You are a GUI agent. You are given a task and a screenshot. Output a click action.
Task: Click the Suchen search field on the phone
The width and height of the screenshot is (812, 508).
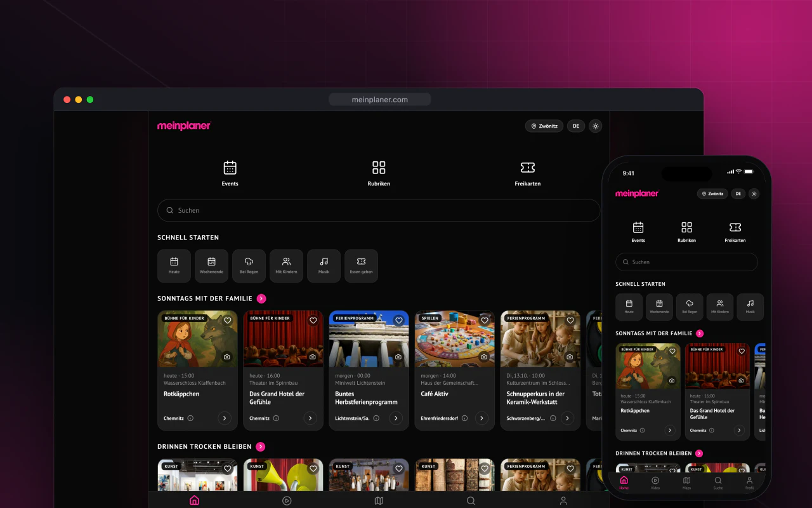(x=686, y=262)
